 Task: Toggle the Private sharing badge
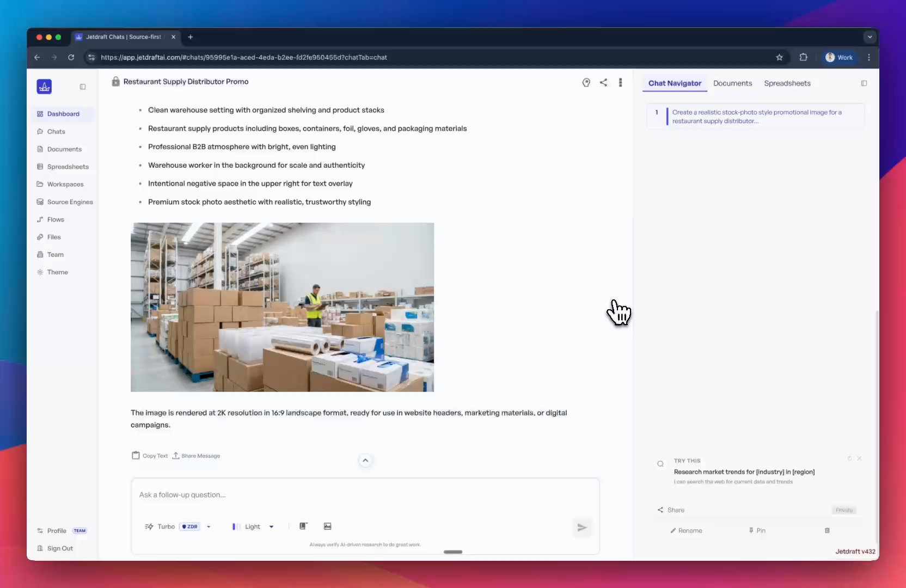(x=844, y=510)
